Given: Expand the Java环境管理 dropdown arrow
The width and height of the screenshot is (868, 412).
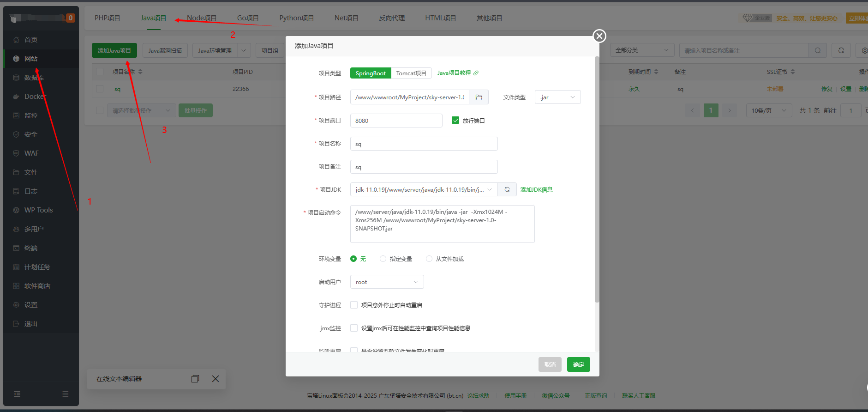Looking at the screenshot, I should tap(244, 50).
